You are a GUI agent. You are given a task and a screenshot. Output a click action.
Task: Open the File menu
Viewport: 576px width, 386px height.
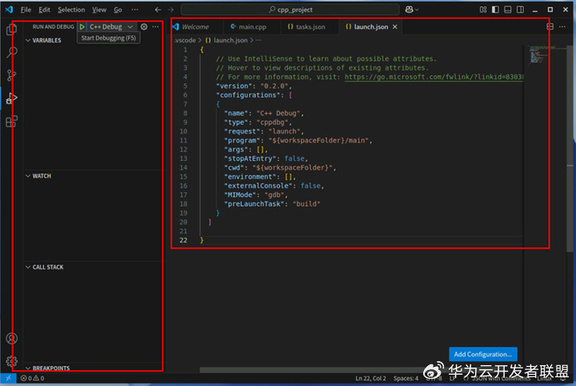point(26,10)
